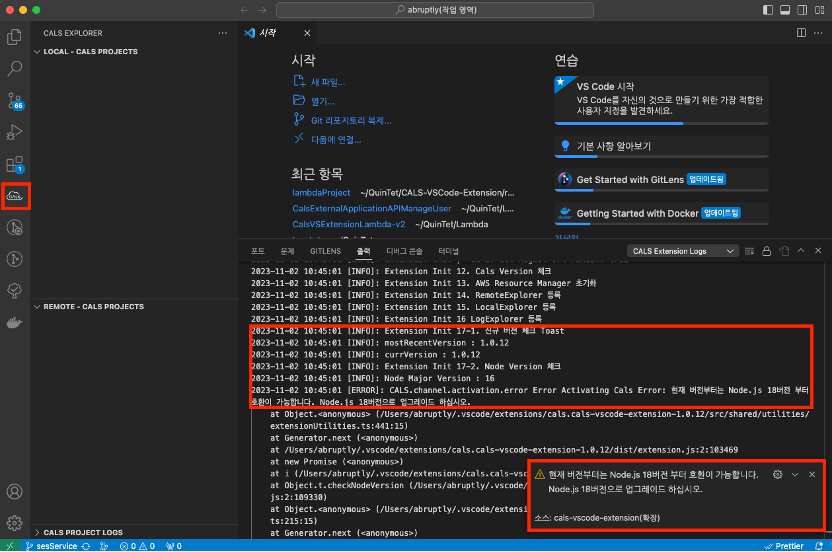Click ports forwarded indicator showing 0
The width and height of the screenshot is (832, 552).
(174, 546)
